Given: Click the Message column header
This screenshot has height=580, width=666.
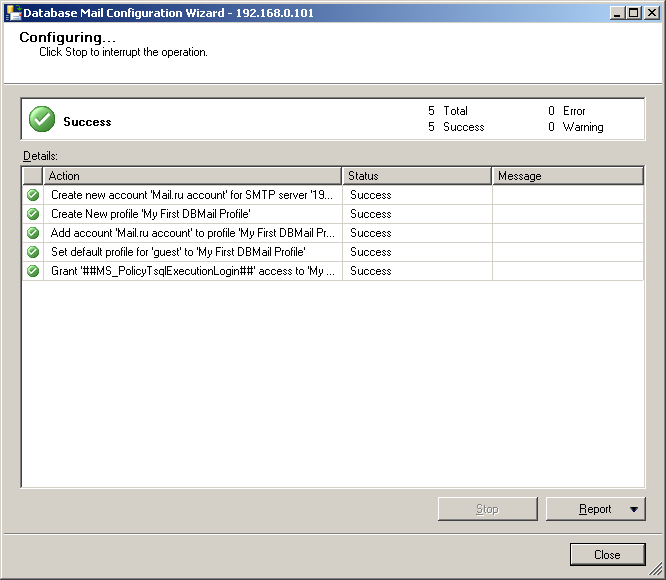Looking at the screenshot, I should 568,176.
